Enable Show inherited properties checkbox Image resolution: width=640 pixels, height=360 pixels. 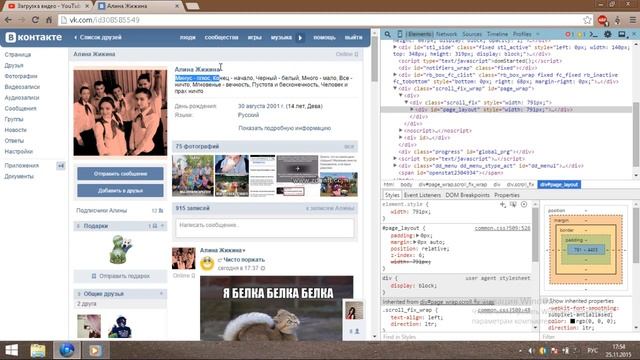coord(548,301)
